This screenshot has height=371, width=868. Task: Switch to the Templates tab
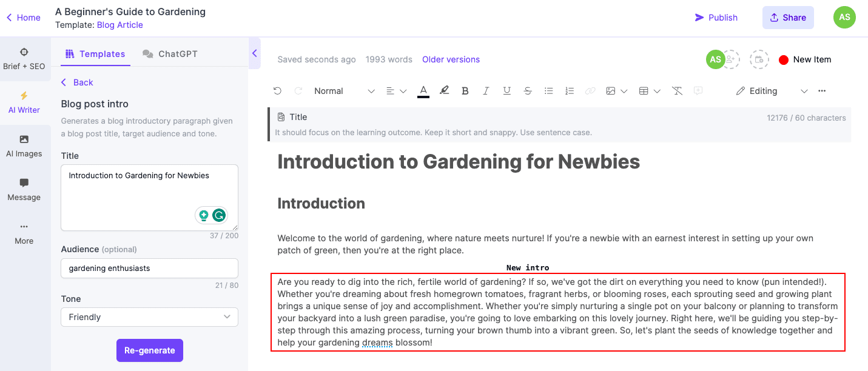95,54
